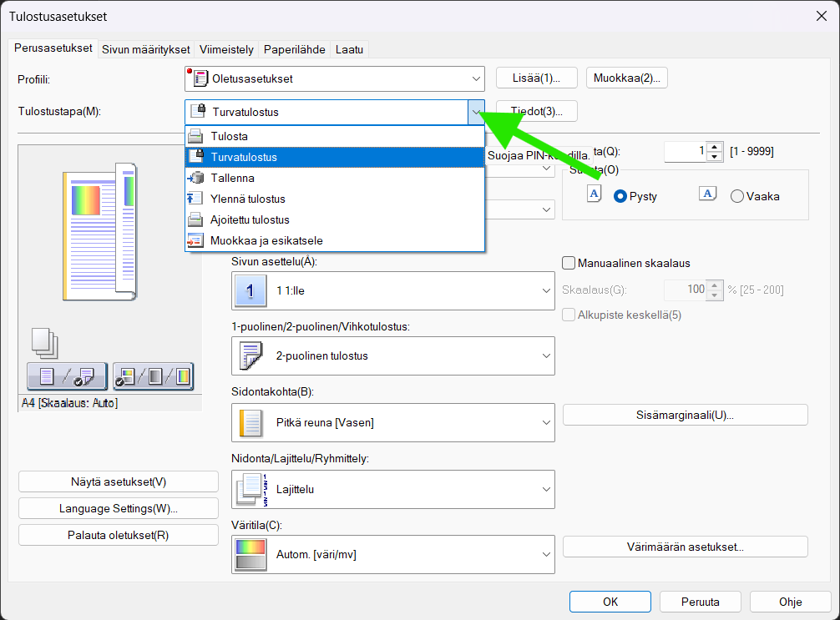Click the page settings icon button under preview

point(67,376)
